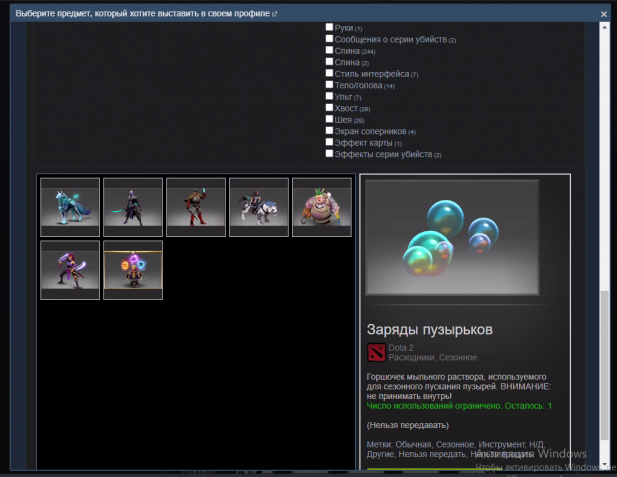
Task: Pick the purple dual-blade heroine item
Action: (70, 270)
